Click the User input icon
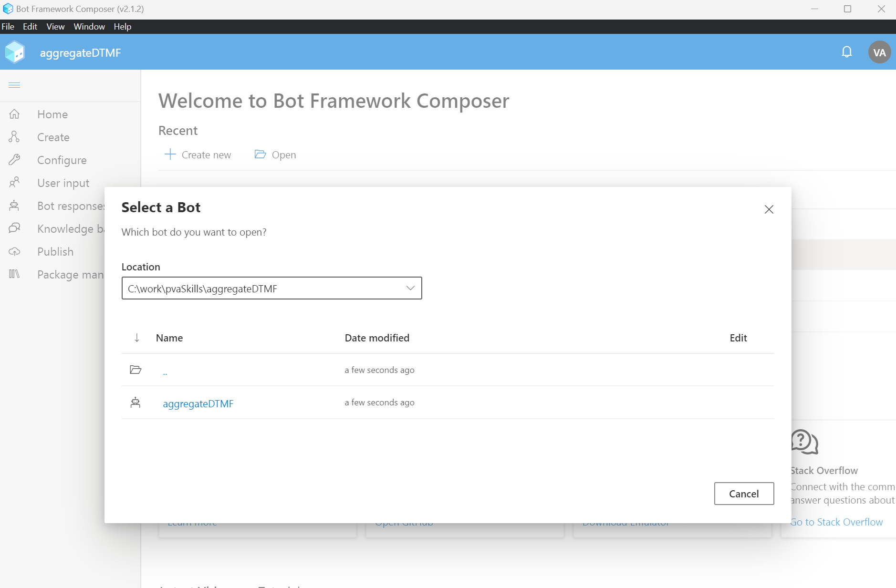Screen dimensions: 896x588 pos(14,183)
